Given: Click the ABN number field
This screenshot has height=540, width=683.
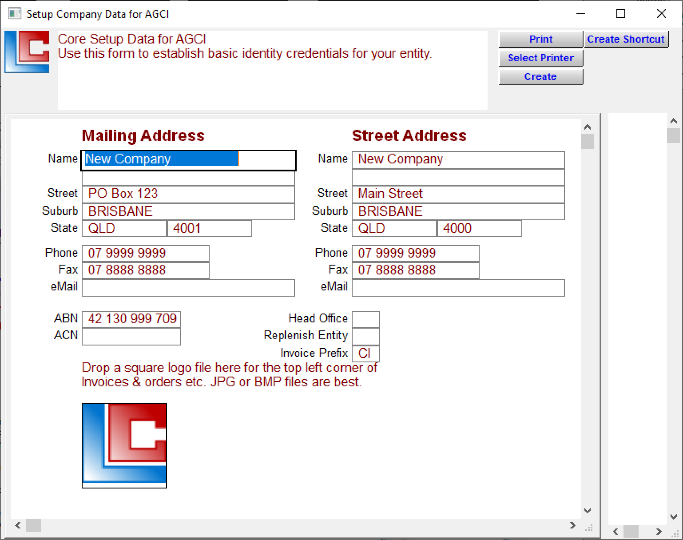Looking at the screenshot, I should [x=131, y=319].
